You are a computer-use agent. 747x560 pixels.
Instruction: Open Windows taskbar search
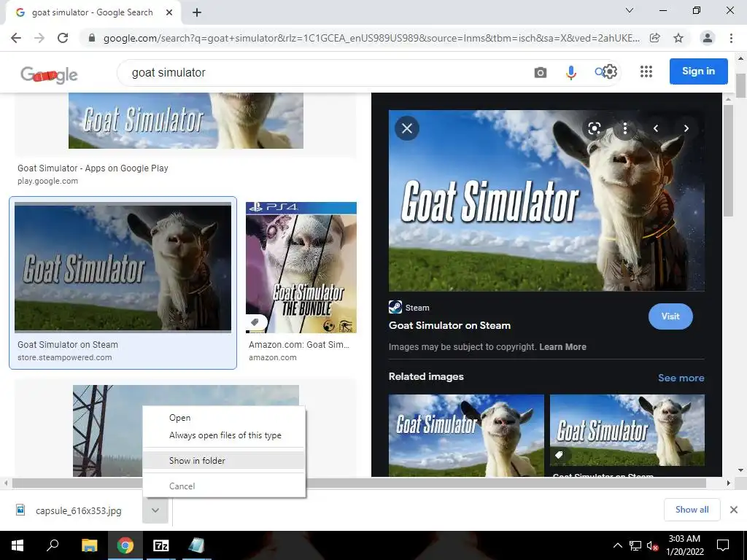tap(53, 545)
